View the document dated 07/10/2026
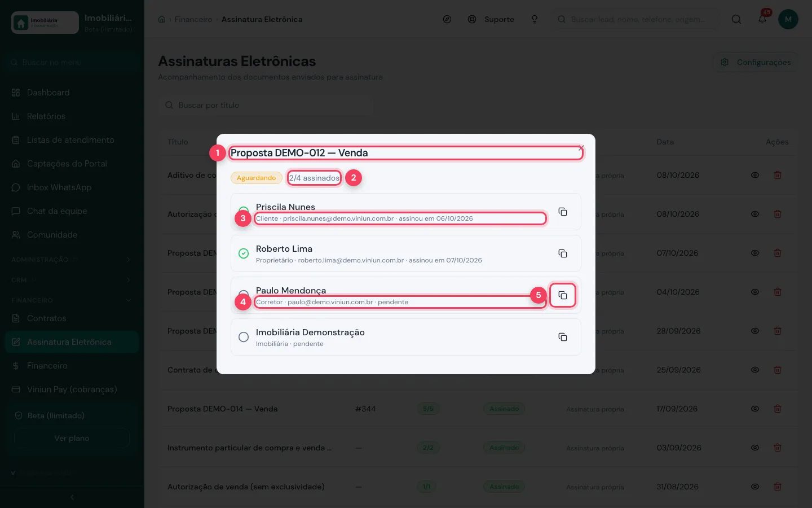The image size is (812, 508). (755, 253)
